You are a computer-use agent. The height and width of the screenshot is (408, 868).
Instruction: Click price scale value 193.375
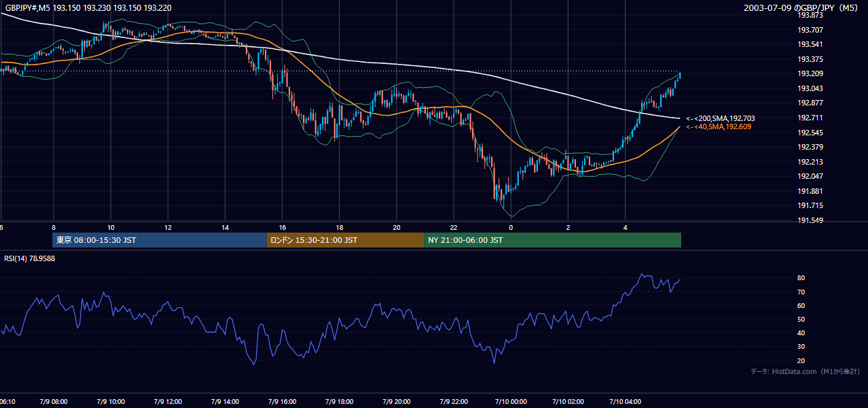pyautogui.click(x=811, y=59)
